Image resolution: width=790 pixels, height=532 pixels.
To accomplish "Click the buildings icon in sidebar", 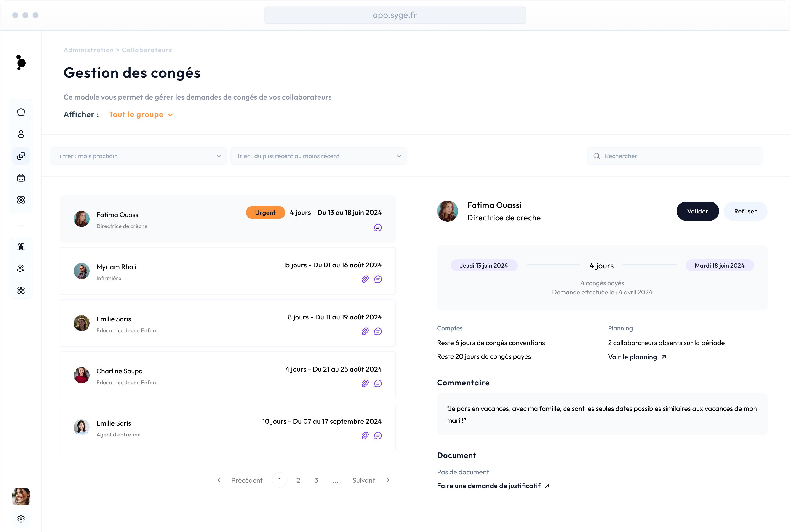I will [21, 247].
